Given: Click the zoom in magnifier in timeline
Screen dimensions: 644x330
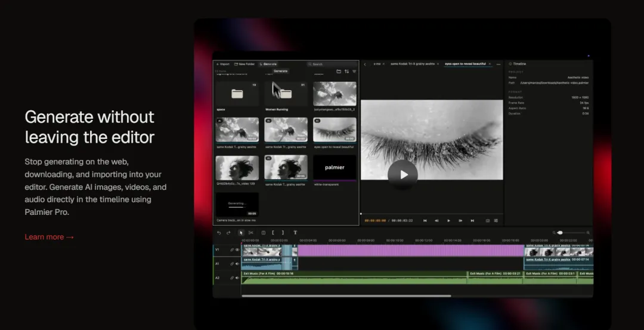Looking at the screenshot, I should pos(588,233).
